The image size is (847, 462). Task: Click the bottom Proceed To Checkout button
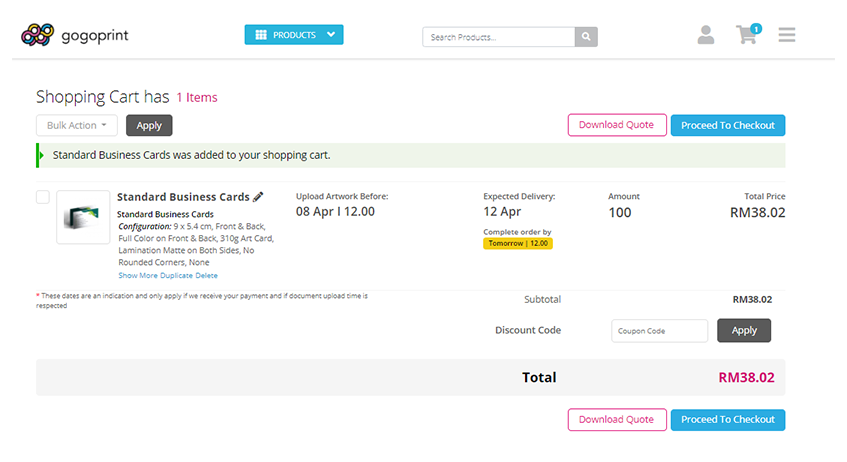[727, 420]
